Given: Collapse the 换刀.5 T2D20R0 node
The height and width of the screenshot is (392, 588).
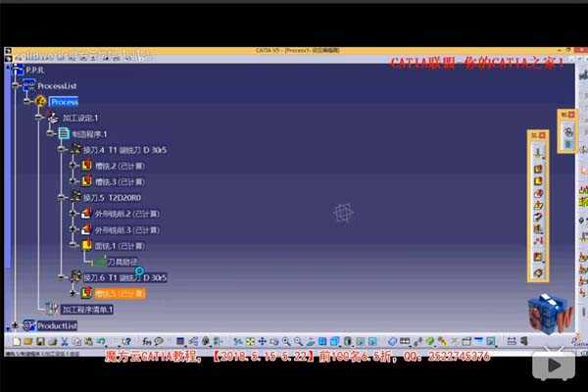Looking at the screenshot, I should pos(61,197).
